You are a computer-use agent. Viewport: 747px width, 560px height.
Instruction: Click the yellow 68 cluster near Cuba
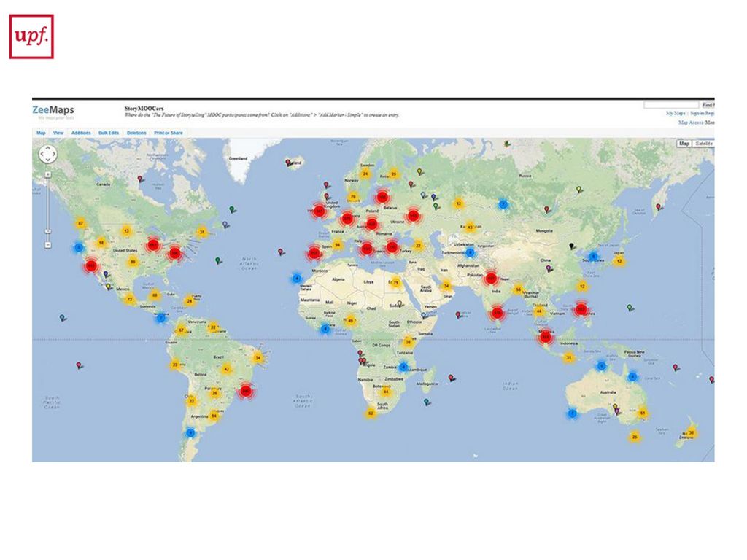154,295
